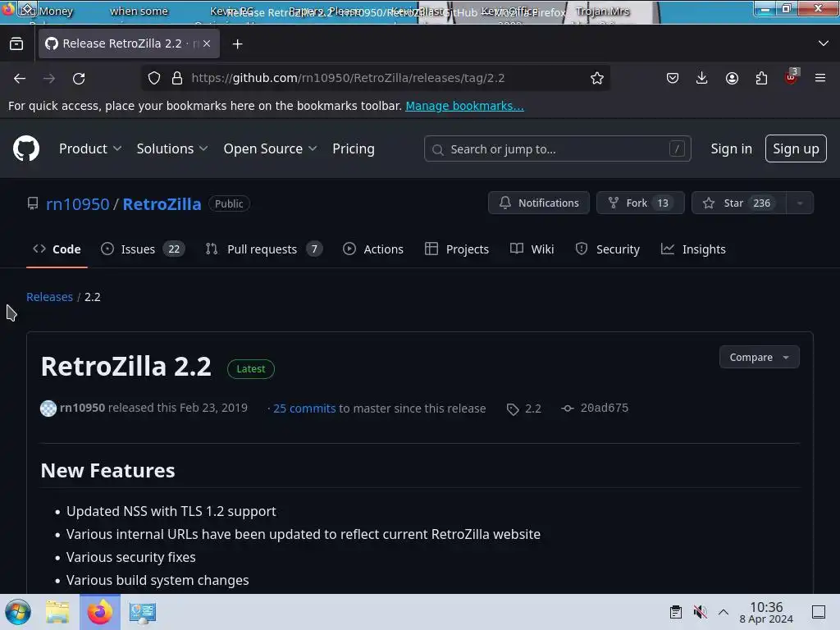Focus the Search or jump to field

[557, 149]
